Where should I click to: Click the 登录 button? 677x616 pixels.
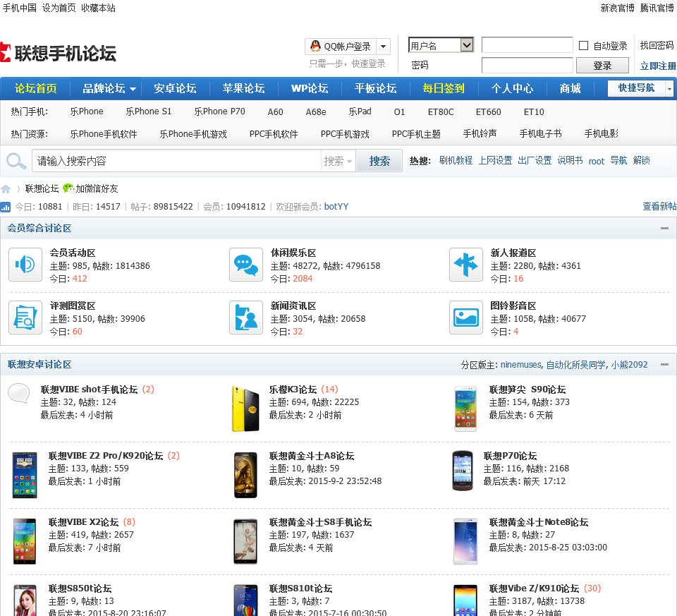point(602,66)
